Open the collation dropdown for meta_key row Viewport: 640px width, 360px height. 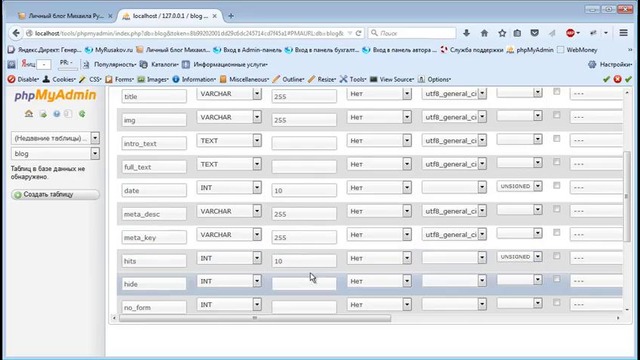click(x=454, y=235)
